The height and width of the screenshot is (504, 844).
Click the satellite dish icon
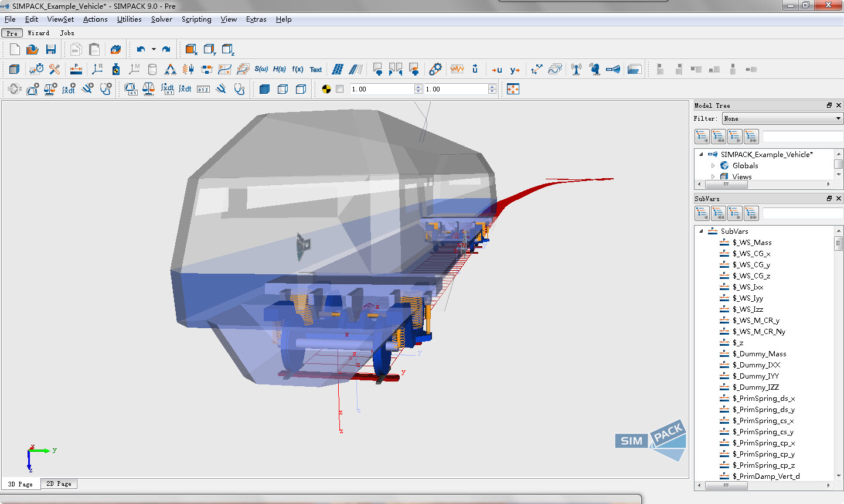click(x=595, y=69)
